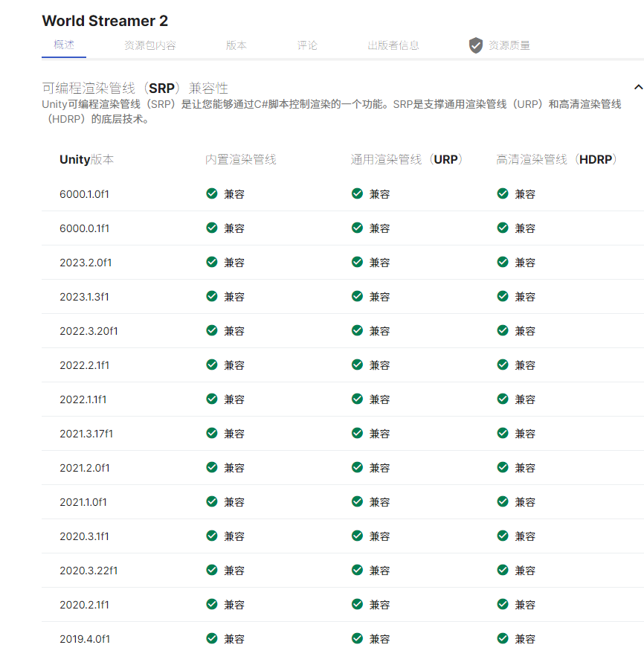The width and height of the screenshot is (644, 671).
Task: Open the 出版者信息 tab
Action: (393, 45)
